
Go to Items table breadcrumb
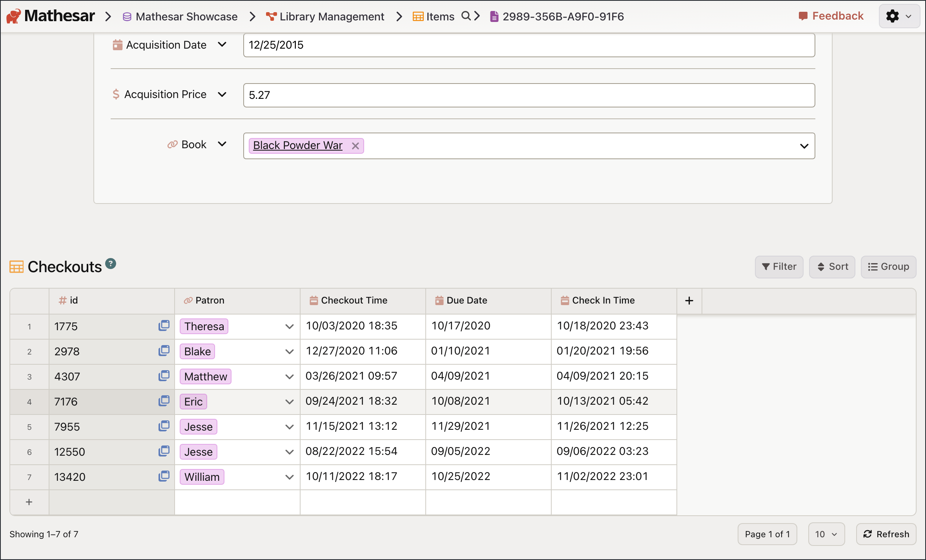[434, 16]
